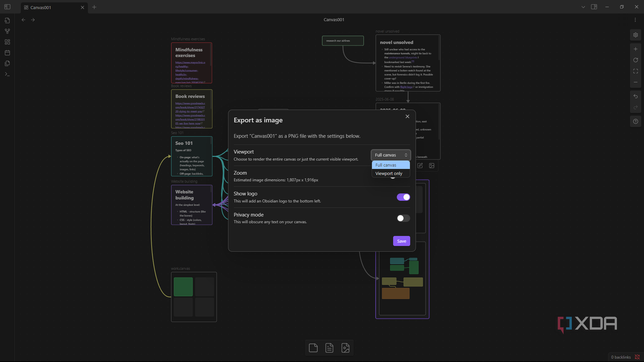Toggle the left sidebar panel icon

coord(7,7)
